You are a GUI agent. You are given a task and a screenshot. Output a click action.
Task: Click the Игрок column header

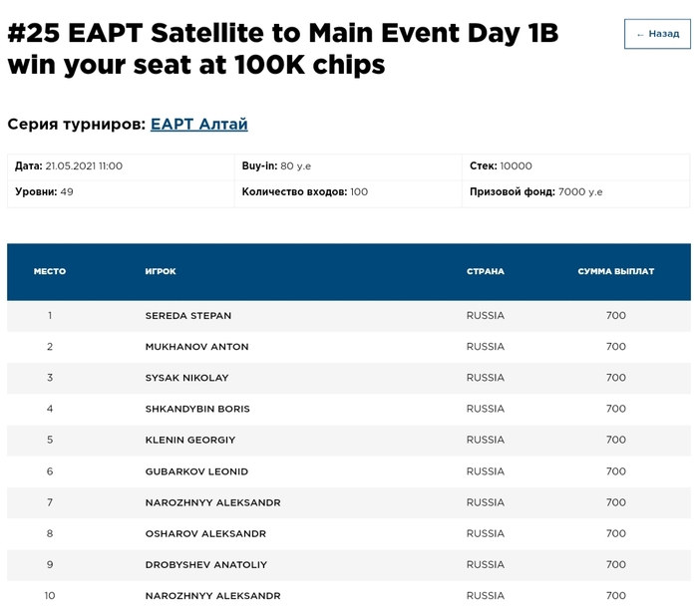pyautogui.click(x=161, y=271)
